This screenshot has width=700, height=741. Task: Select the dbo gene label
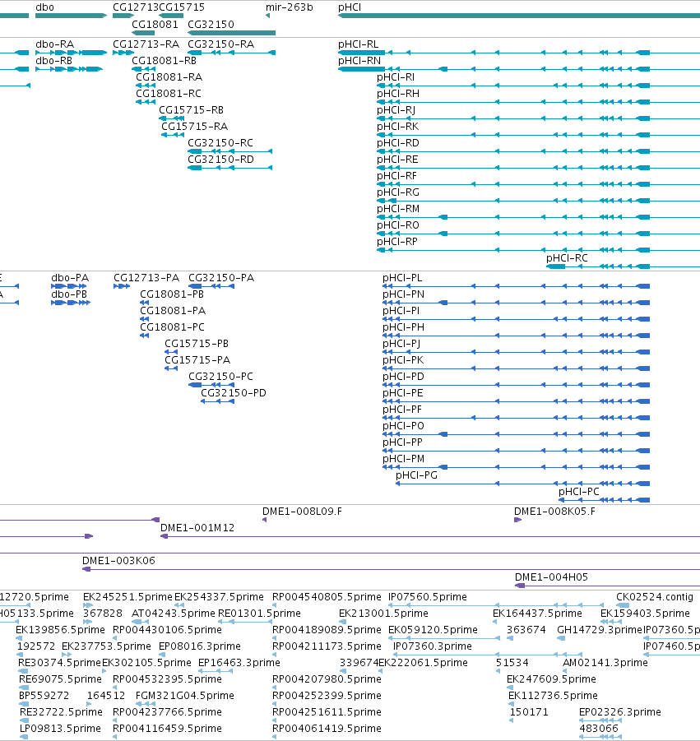[45, 7]
